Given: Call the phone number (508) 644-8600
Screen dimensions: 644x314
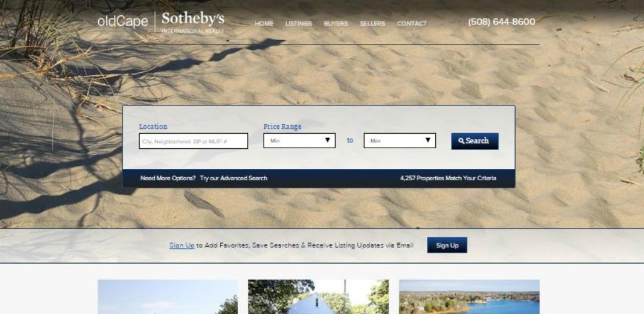Looking at the screenshot, I should pyautogui.click(x=501, y=22).
